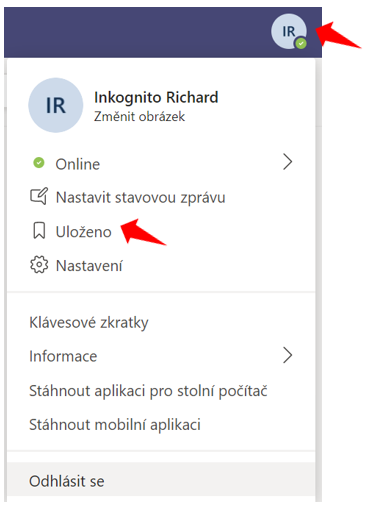This screenshot has height=509, width=386.
Task: Click the green availability badge on header avatar
Action: pyautogui.click(x=301, y=43)
